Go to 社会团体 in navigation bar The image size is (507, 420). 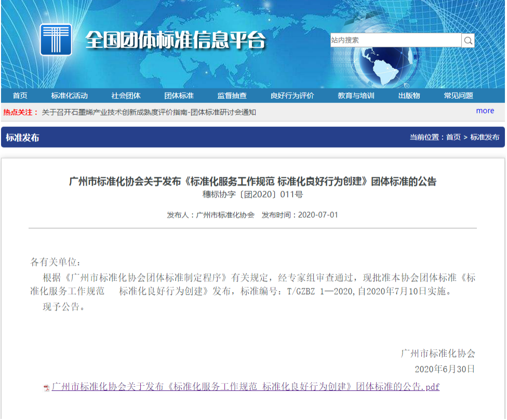coord(126,96)
